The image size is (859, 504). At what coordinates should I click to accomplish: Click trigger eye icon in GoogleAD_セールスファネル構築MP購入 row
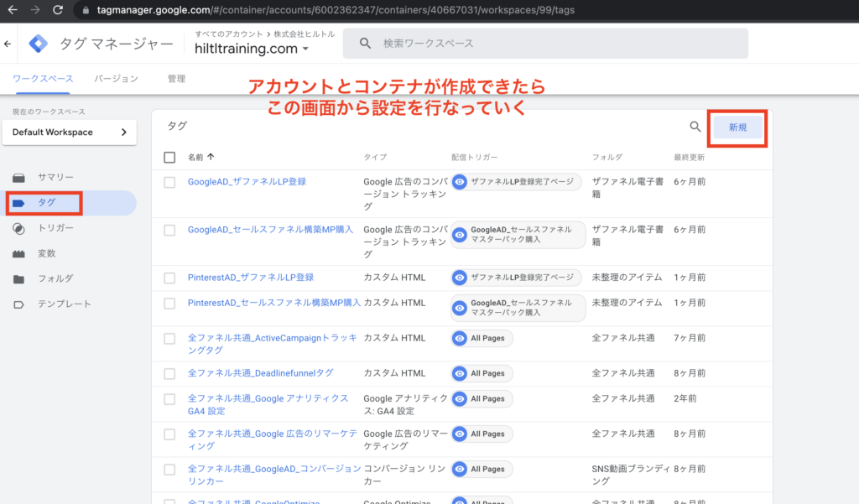460,235
